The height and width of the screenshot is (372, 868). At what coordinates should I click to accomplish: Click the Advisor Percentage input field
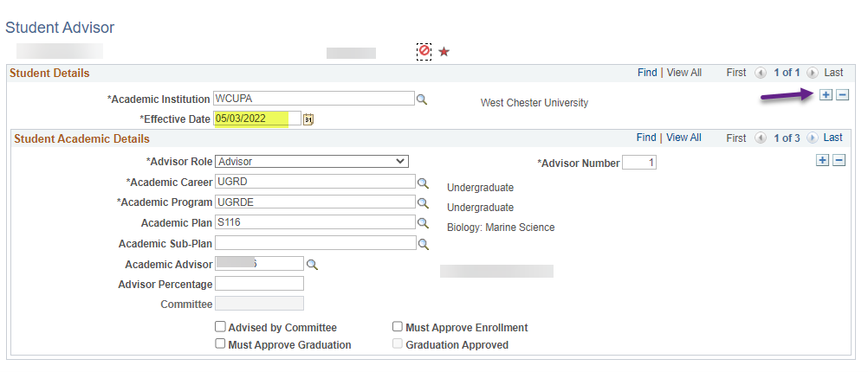(259, 284)
